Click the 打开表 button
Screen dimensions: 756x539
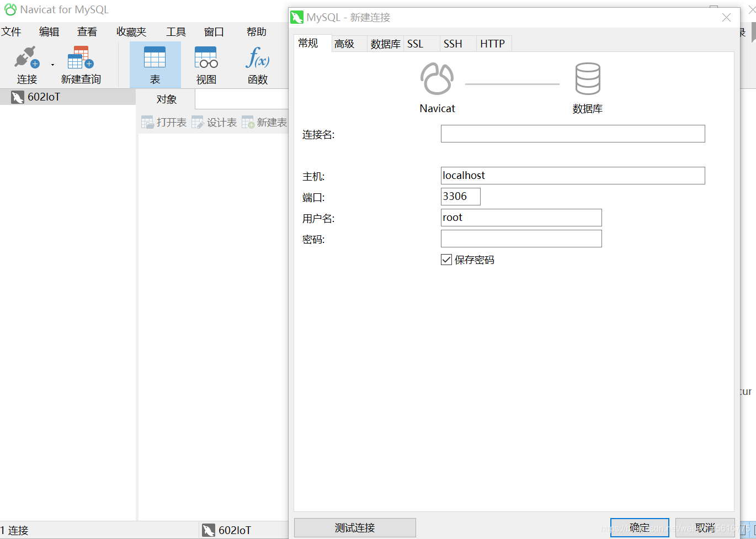click(x=164, y=122)
